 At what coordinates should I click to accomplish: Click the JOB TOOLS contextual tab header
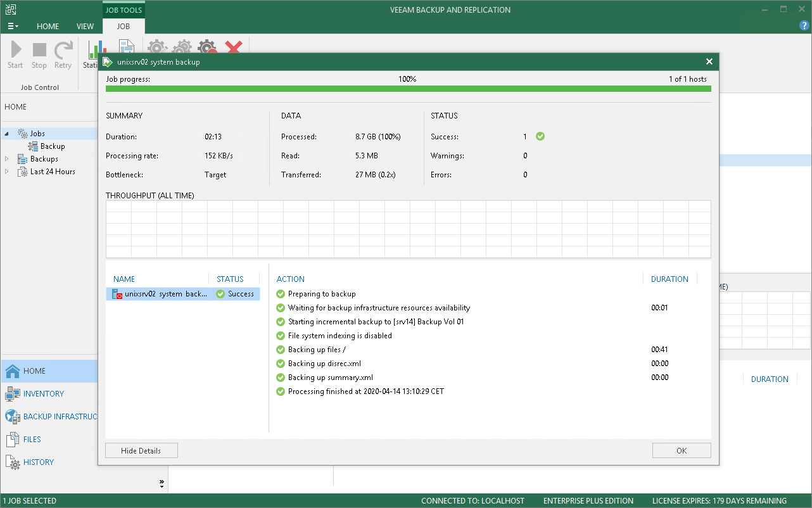pos(124,10)
